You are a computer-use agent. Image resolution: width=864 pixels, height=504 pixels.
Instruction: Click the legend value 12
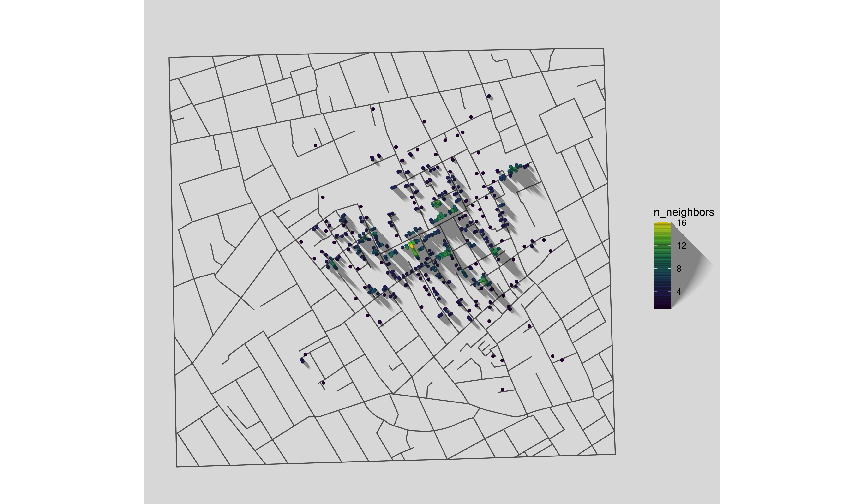(x=682, y=246)
